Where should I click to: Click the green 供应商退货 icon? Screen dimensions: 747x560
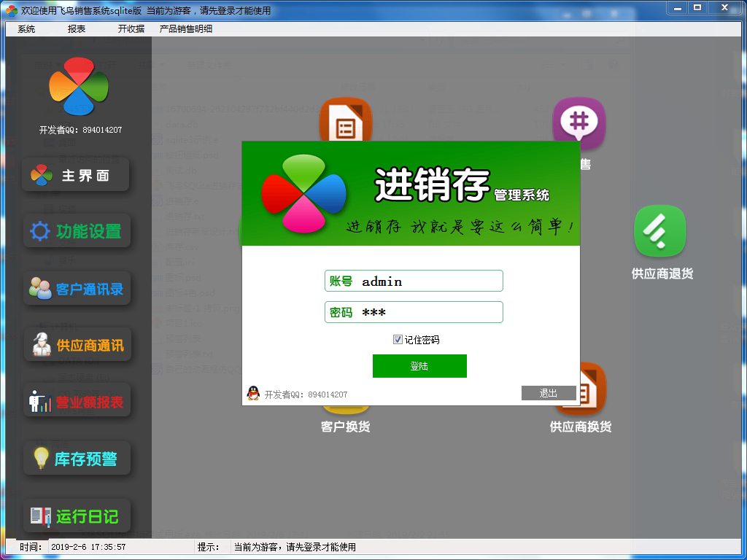[x=660, y=231]
